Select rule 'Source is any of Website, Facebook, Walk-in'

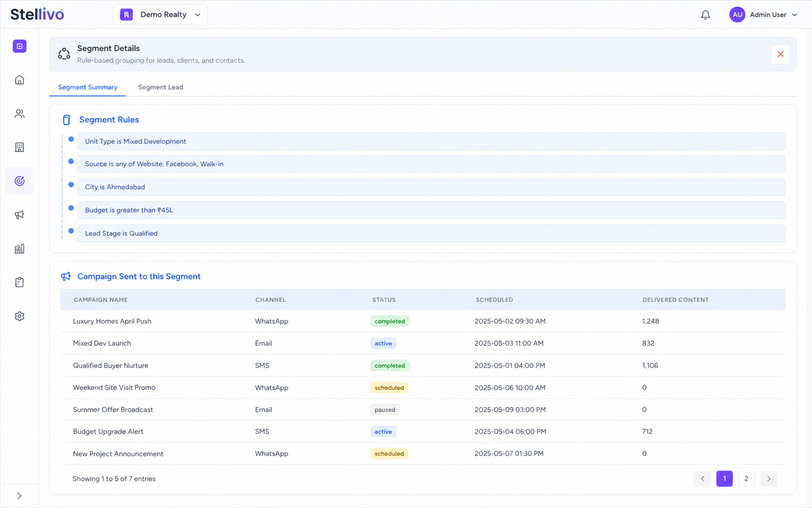coord(431,164)
